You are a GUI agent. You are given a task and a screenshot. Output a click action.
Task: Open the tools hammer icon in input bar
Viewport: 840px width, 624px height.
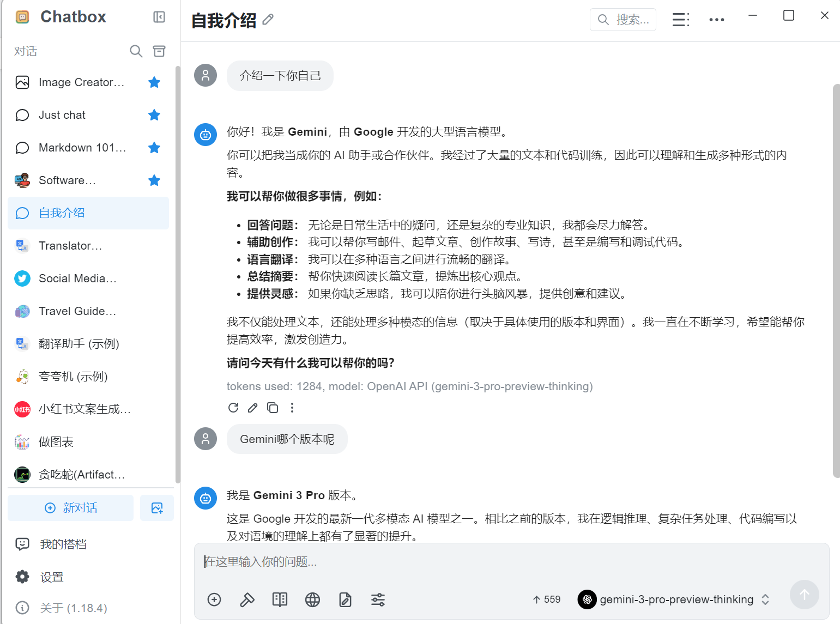coord(247,600)
